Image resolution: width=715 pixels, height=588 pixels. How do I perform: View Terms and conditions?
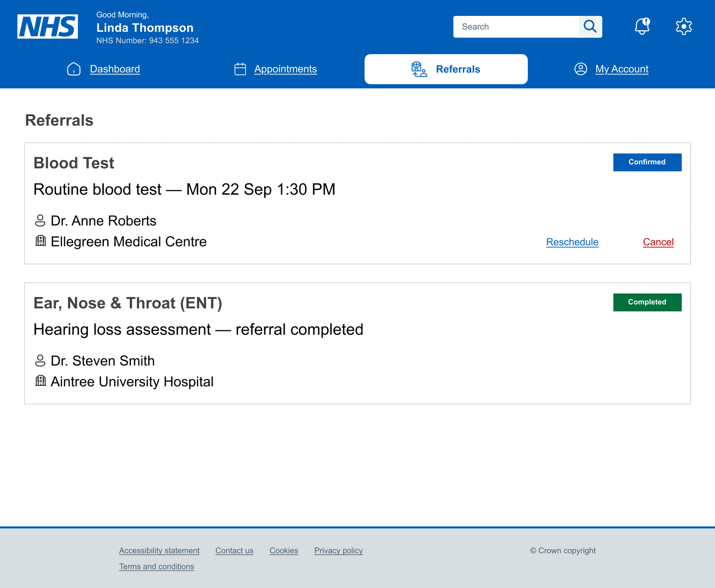click(x=156, y=566)
